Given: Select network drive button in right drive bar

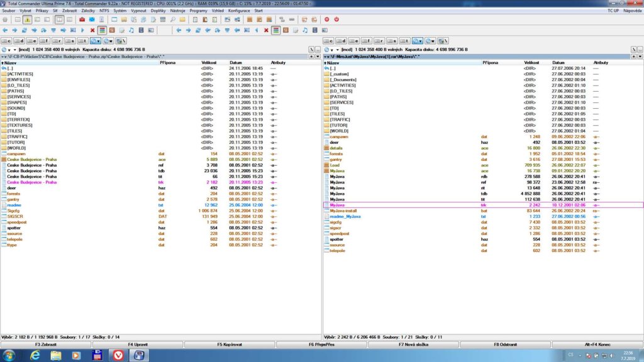Looking at the screenshot, I should pos(443,41).
